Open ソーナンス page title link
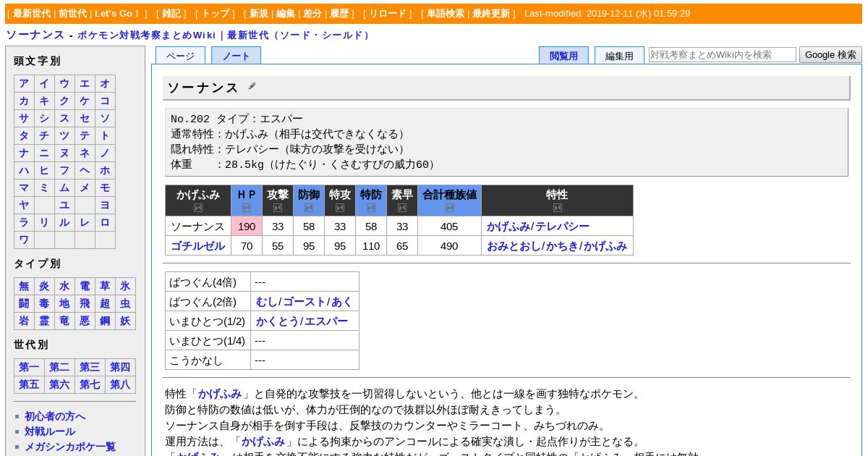Screen dimensions: 868x456 coord(35,35)
